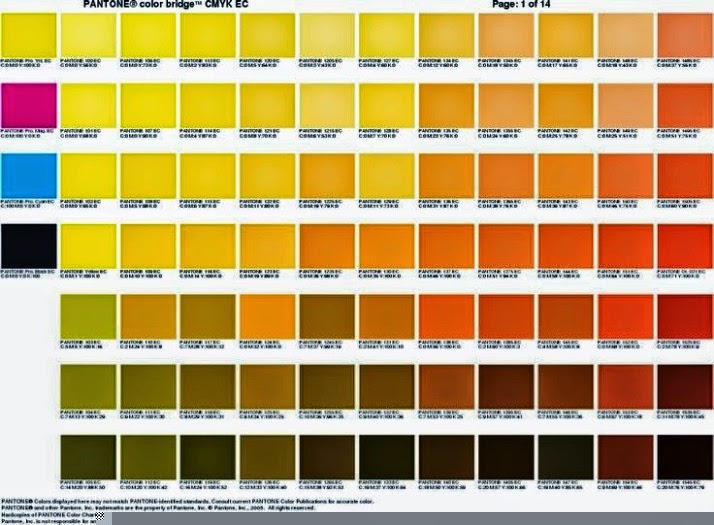Choose the PANTONE 106 EC swatch
This screenshot has height=525, width=714.
coord(148,35)
